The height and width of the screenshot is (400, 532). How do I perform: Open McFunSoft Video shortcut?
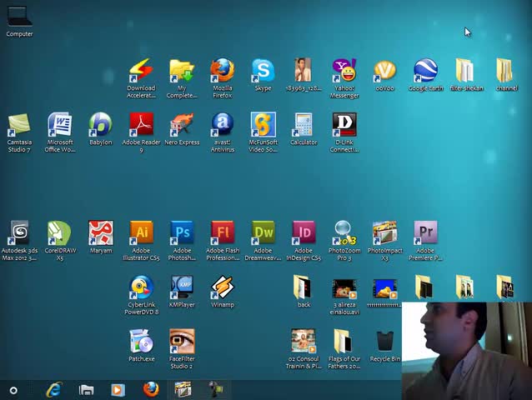(263, 132)
